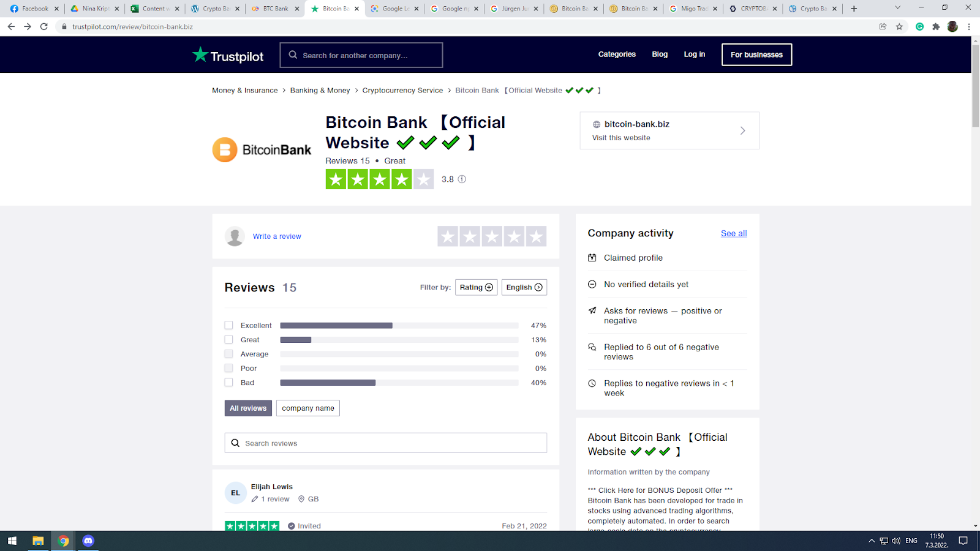Click the volume icon in system tray
Screen dimensions: 980x551
click(x=896, y=541)
